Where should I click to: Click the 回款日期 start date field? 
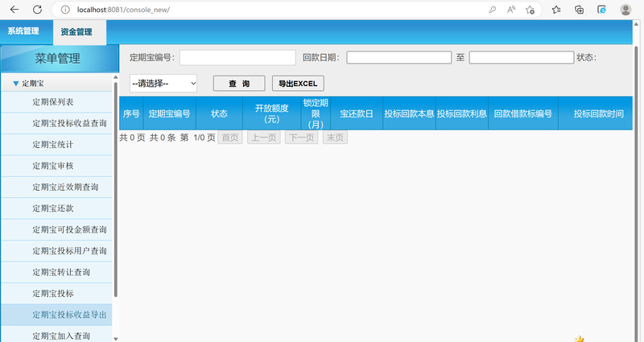(x=398, y=57)
